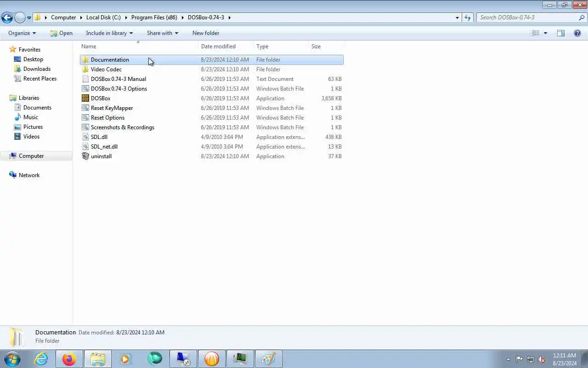Select Network in navigation pane
Screen dimensions: 588x368
29,175
